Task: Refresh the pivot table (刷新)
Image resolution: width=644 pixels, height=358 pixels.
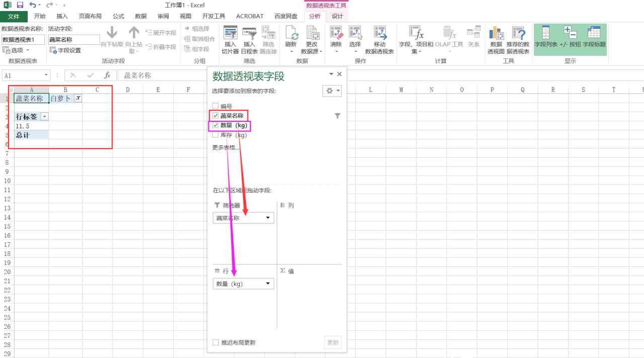Action: point(291,40)
